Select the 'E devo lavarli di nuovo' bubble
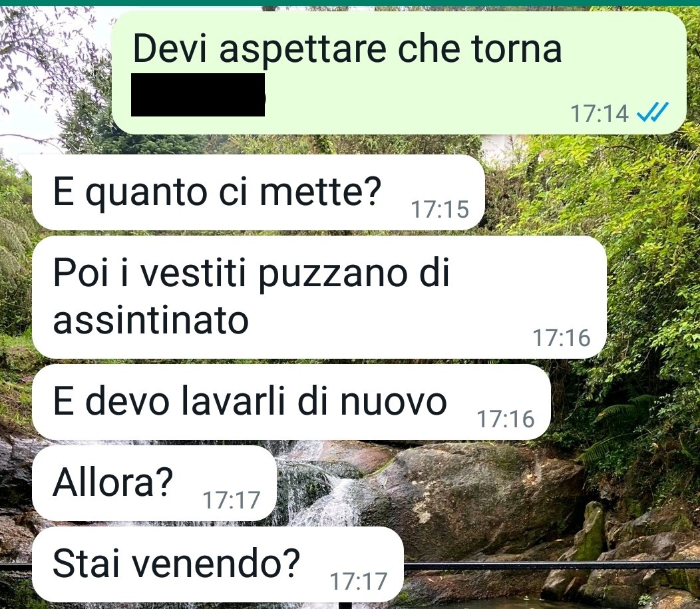700x609 pixels. click(x=291, y=402)
